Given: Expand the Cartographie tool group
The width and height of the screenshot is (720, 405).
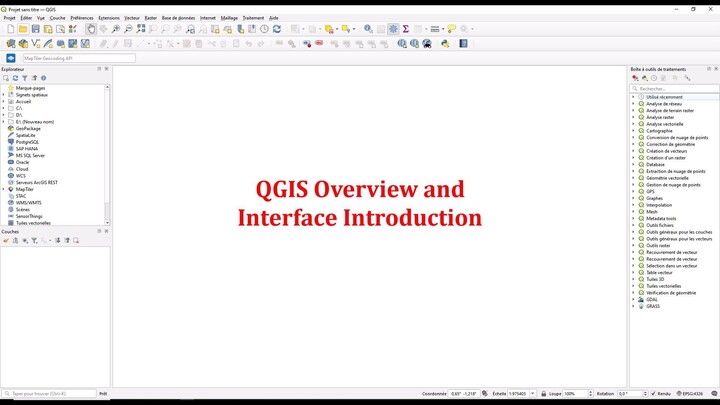Looking at the screenshot, I should 633,131.
